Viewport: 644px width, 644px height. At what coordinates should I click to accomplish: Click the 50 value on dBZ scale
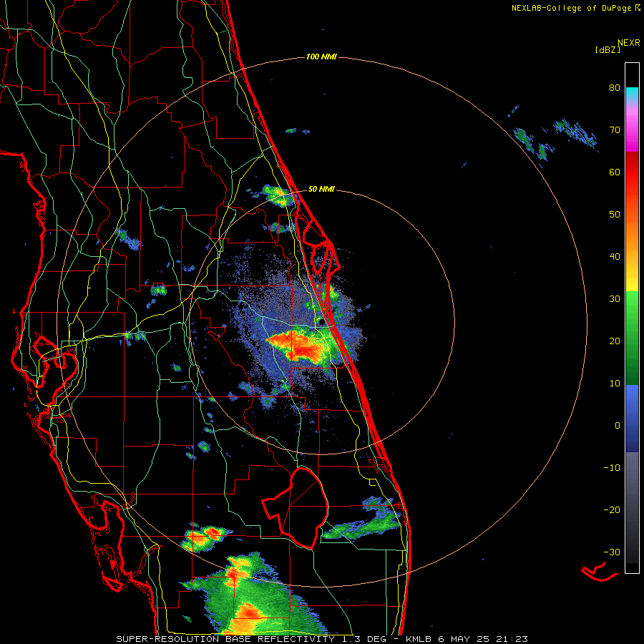click(x=615, y=215)
